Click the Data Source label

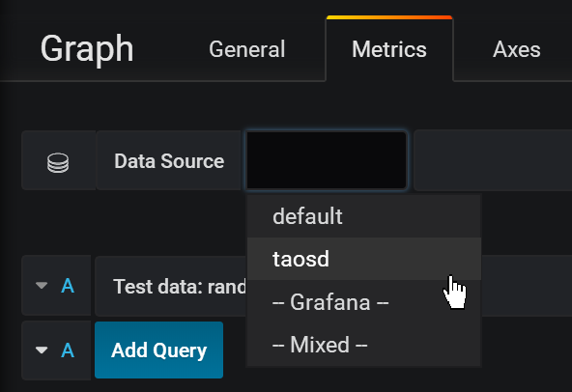169,161
